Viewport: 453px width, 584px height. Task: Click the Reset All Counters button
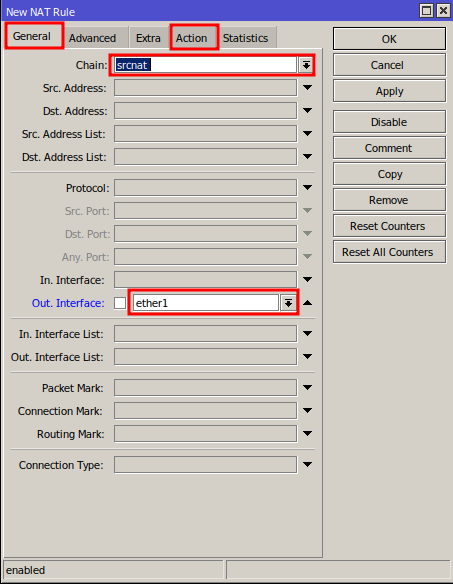click(389, 252)
